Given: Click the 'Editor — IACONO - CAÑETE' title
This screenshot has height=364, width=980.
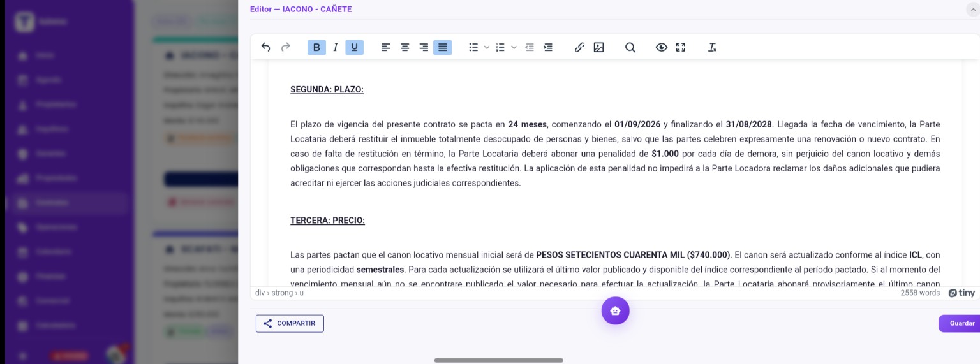Looking at the screenshot, I should pos(301,9).
